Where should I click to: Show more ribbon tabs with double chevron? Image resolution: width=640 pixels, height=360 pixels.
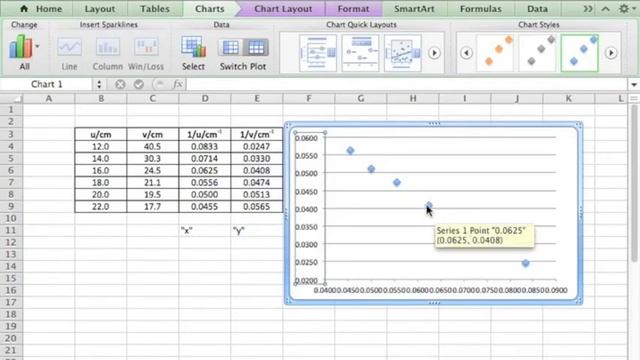pos(587,9)
